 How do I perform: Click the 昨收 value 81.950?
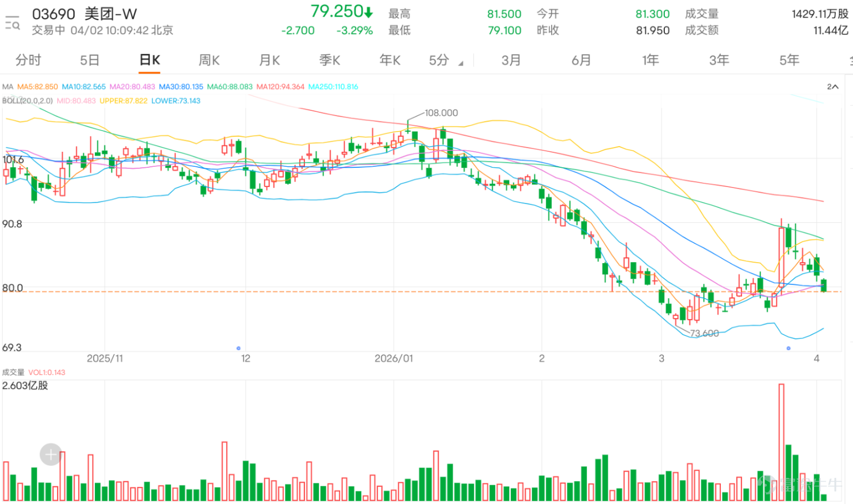[653, 30]
